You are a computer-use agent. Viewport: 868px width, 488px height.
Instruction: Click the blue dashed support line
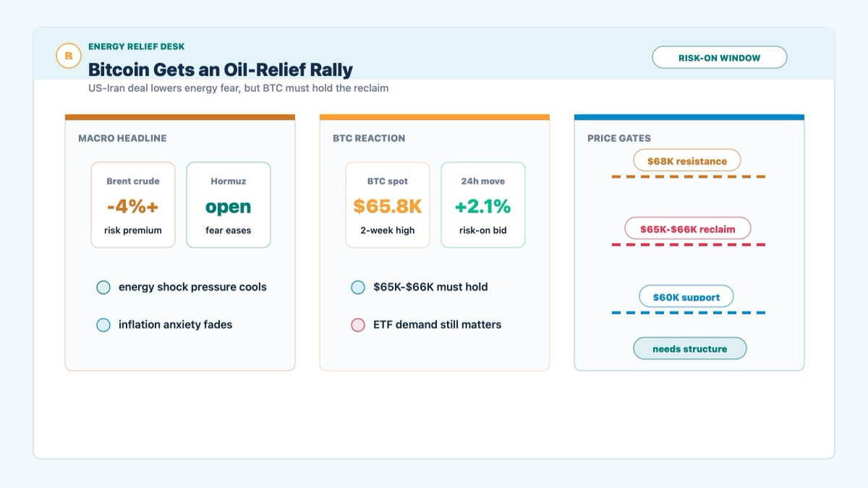[x=689, y=312]
